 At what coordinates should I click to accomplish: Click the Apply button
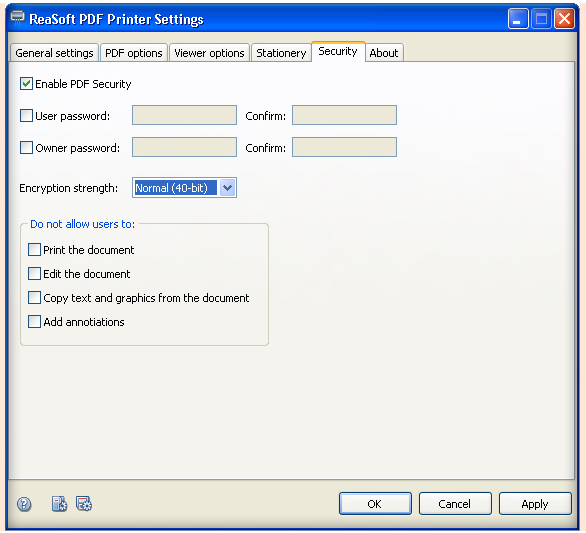tap(535, 504)
